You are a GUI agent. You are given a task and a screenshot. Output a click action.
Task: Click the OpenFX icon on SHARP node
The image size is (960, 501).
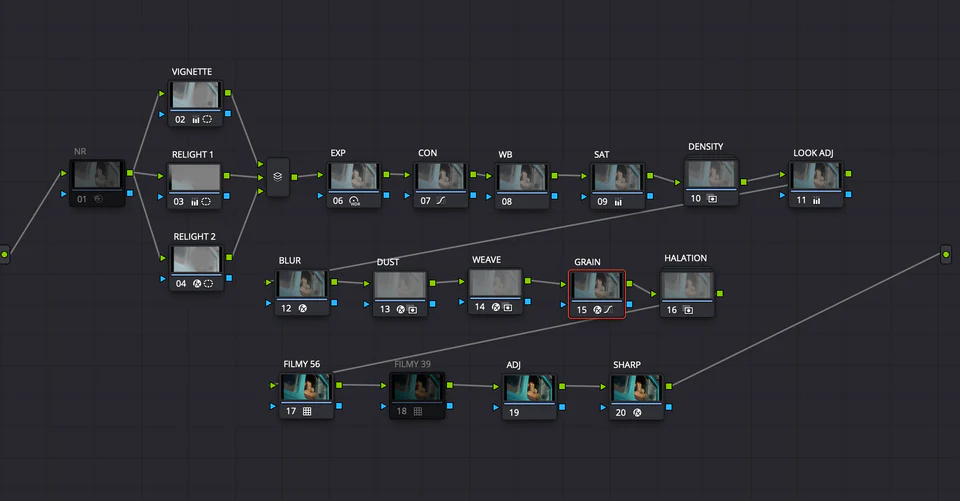coord(636,412)
